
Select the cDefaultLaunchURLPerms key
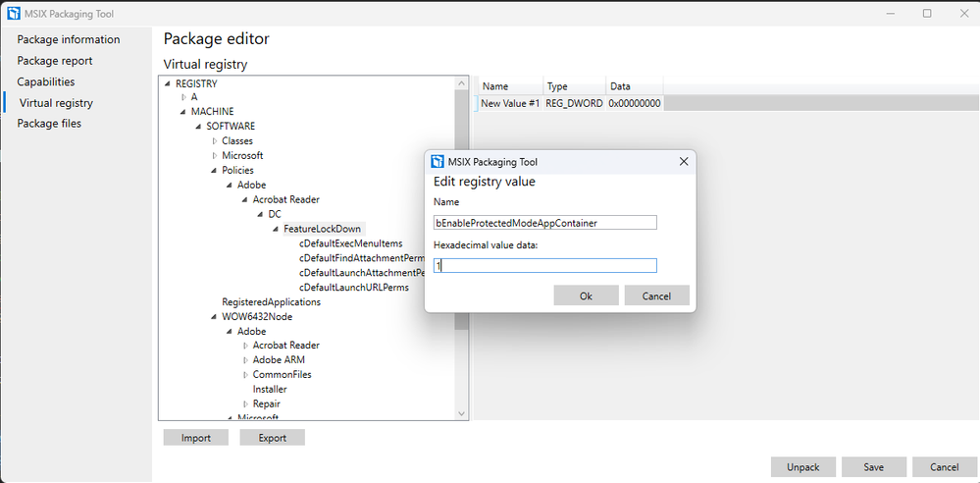point(354,288)
